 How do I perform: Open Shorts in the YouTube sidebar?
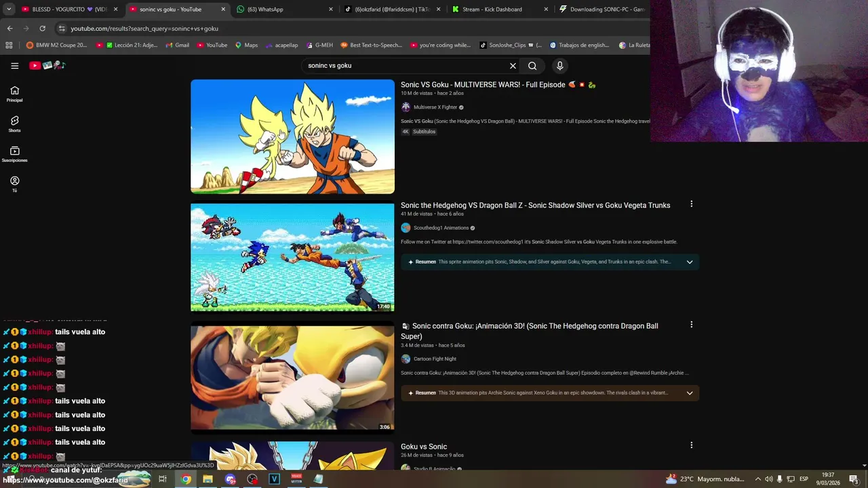(x=14, y=124)
